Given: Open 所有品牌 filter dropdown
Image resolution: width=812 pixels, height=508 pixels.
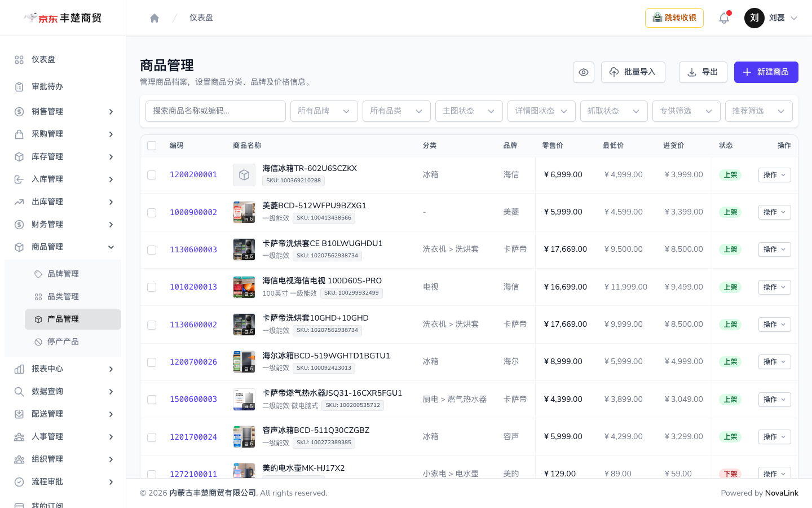Looking at the screenshot, I should pos(324,111).
